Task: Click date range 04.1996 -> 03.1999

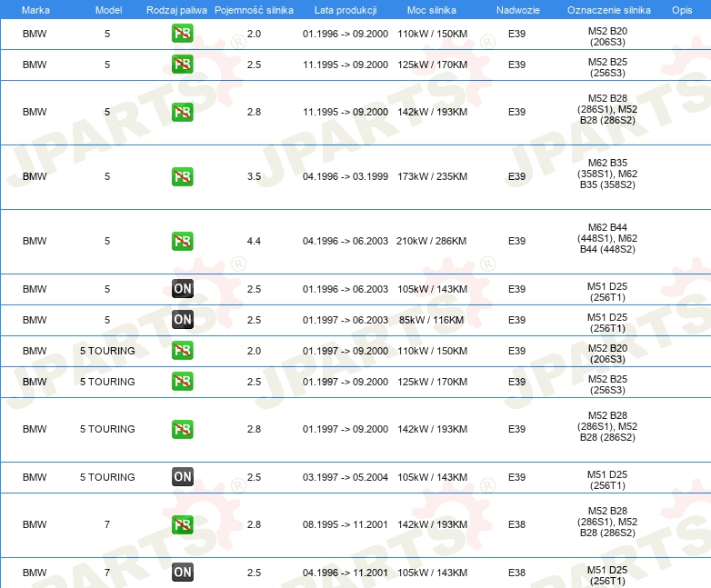Action: pyautogui.click(x=345, y=176)
